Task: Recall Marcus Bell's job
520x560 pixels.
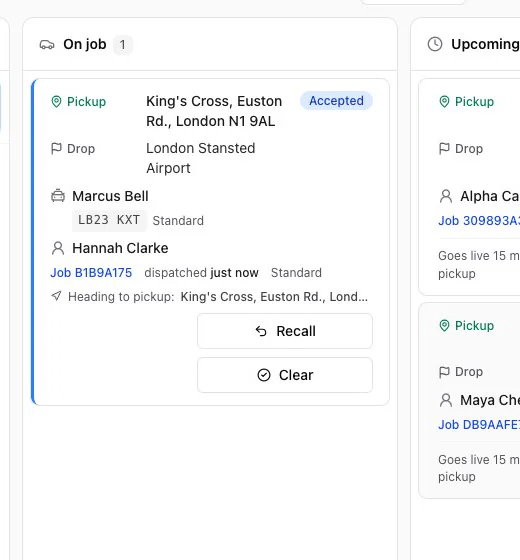Action: (285, 331)
